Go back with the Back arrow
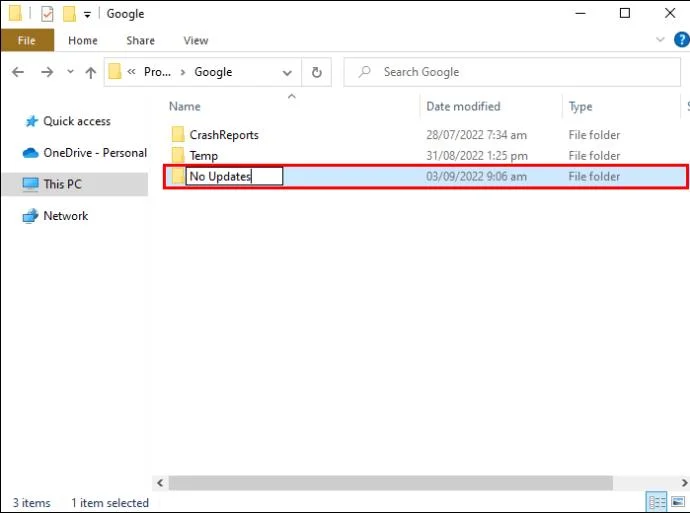The image size is (690, 513). pos(18,72)
